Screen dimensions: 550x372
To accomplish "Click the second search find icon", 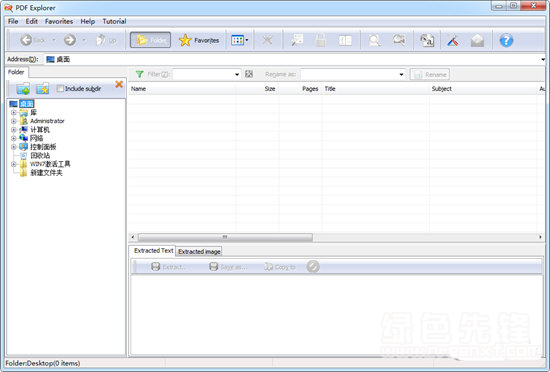I will click(399, 40).
